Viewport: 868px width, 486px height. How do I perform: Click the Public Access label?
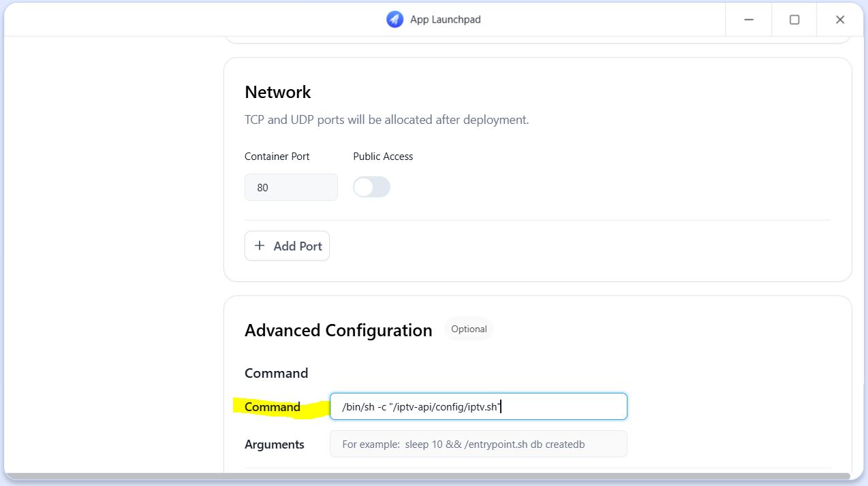(383, 157)
